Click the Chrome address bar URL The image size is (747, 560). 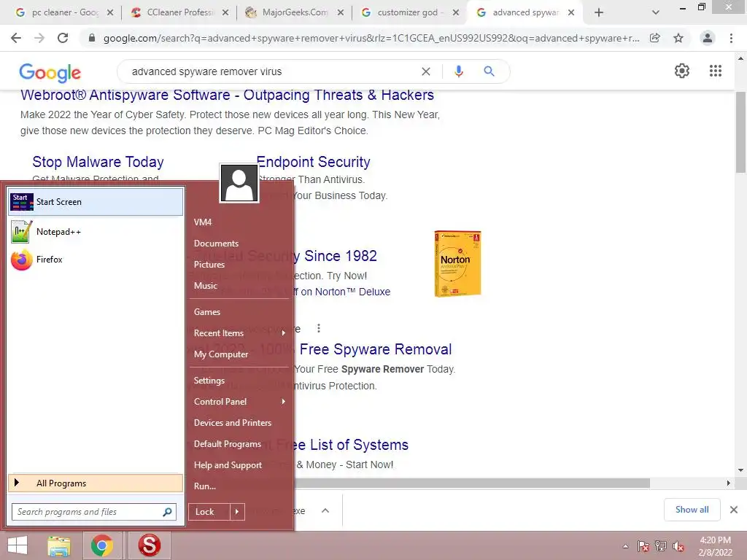coord(371,38)
